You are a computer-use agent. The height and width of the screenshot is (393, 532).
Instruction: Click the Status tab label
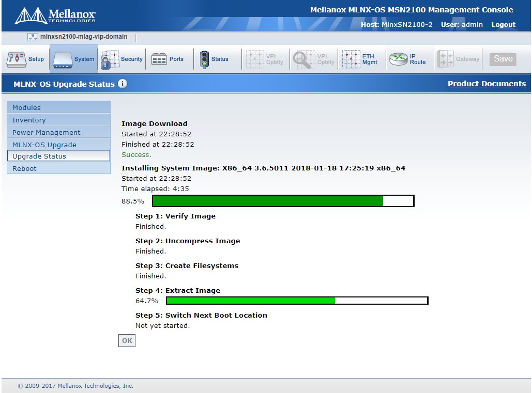click(220, 59)
